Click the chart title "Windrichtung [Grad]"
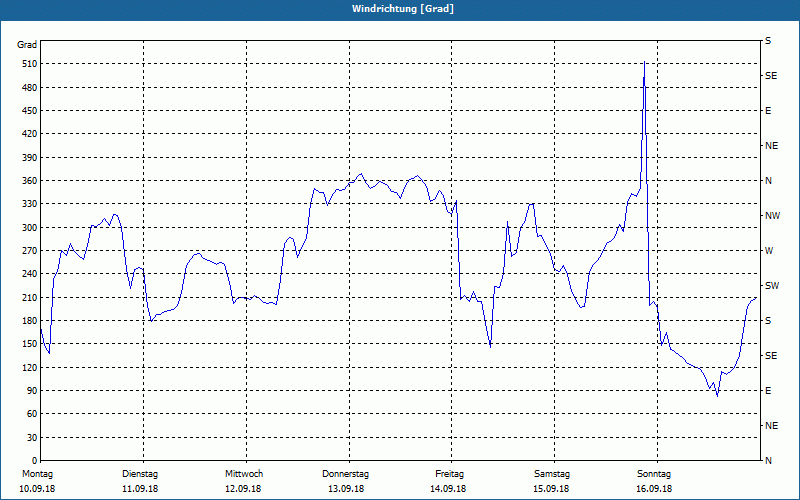The height and width of the screenshot is (500, 800). (403, 9)
